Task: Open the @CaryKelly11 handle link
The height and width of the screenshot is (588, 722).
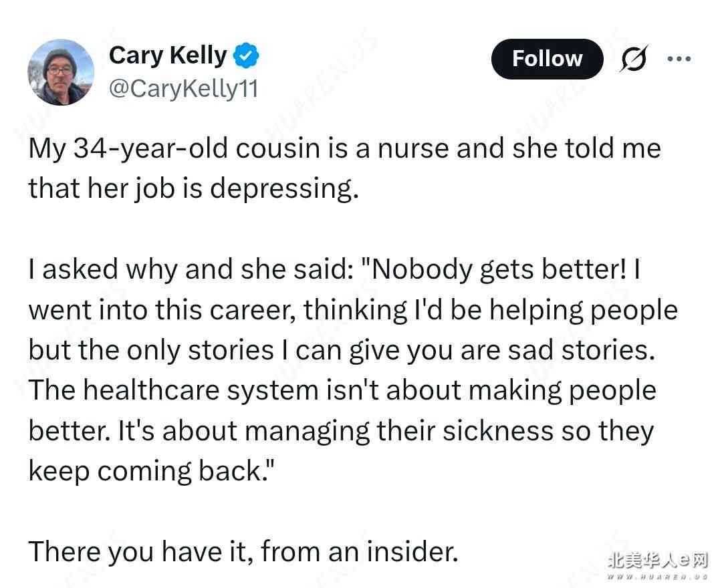Action: tap(183, 88)
